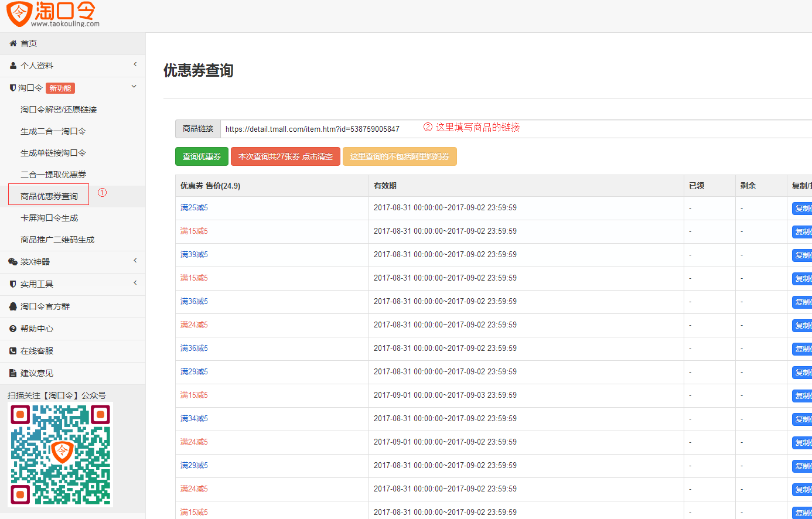
Task: Click 扫描关注【淘口令】公众号 text
Action: [57, 395]
